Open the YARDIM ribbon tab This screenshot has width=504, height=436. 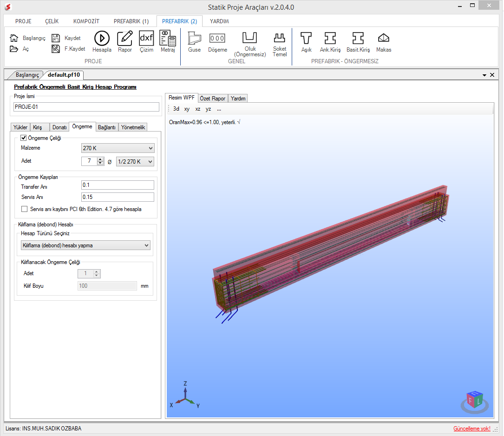220,21
